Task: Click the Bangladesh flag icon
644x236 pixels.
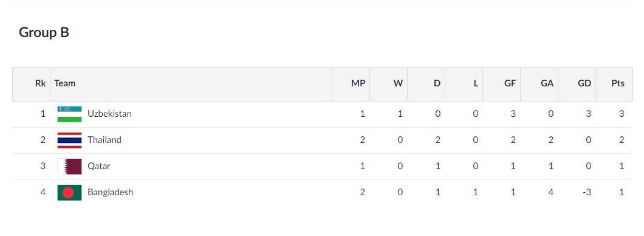Action: (69, 192)
